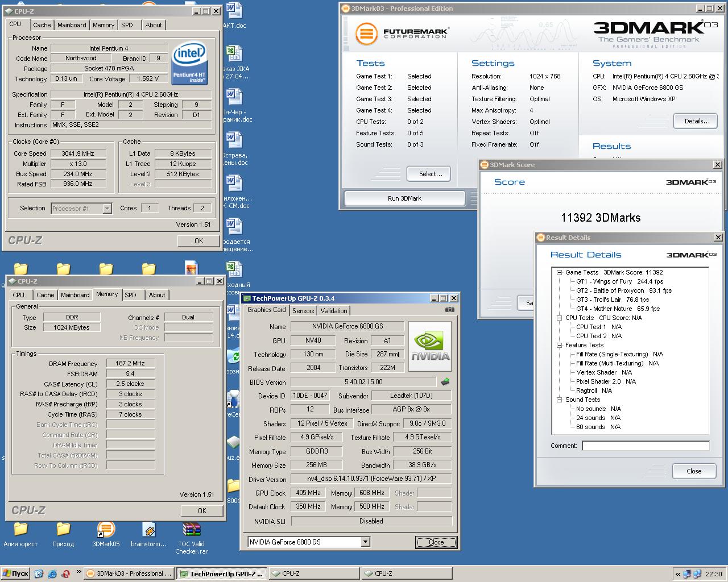Select the Graphics Card tab in GPU-Z

coord(267,310)
